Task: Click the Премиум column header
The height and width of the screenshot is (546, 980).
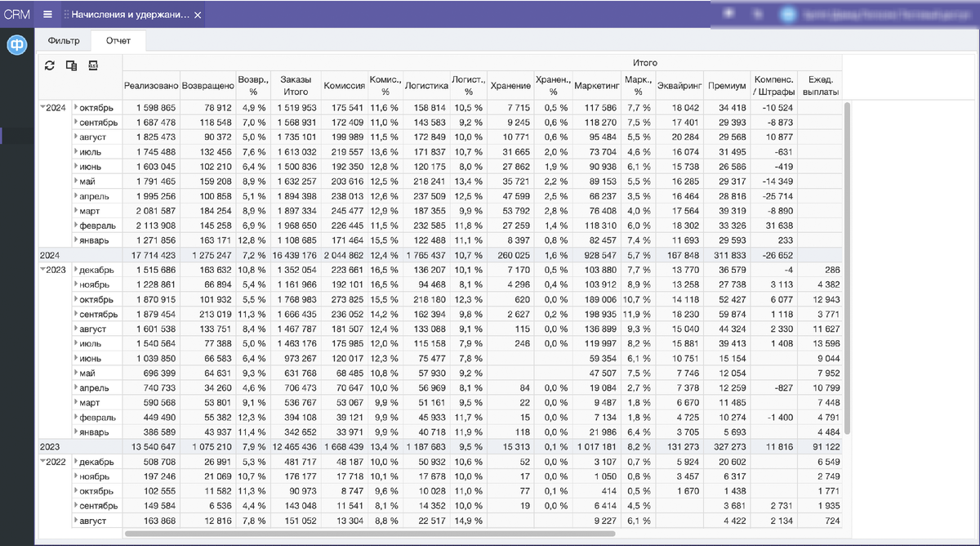Action: point(726,85)
